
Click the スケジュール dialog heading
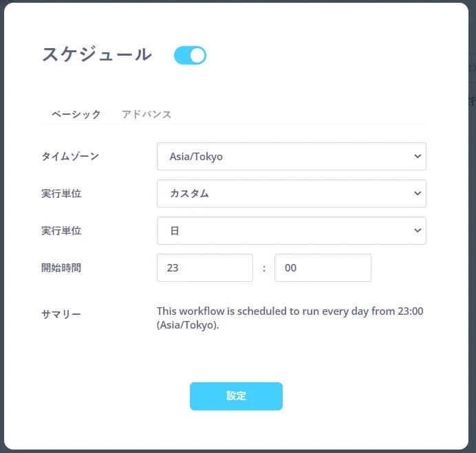(x=97, y=55)
